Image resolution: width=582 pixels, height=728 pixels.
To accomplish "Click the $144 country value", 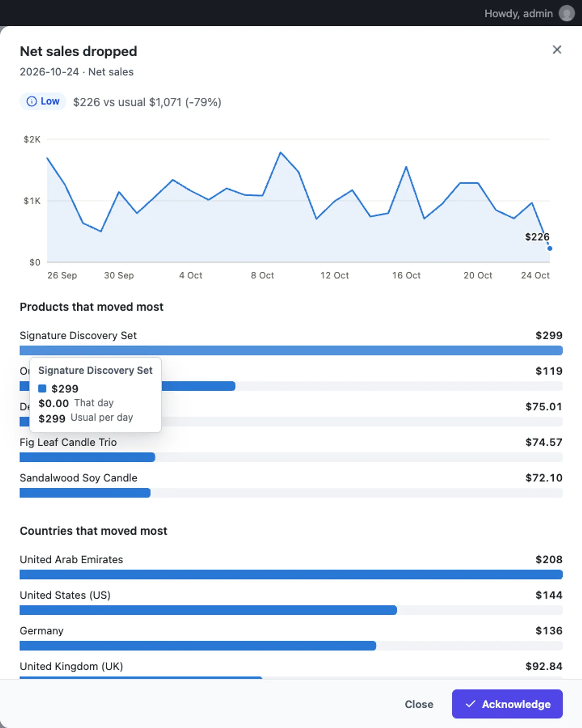I will (549, 595).
